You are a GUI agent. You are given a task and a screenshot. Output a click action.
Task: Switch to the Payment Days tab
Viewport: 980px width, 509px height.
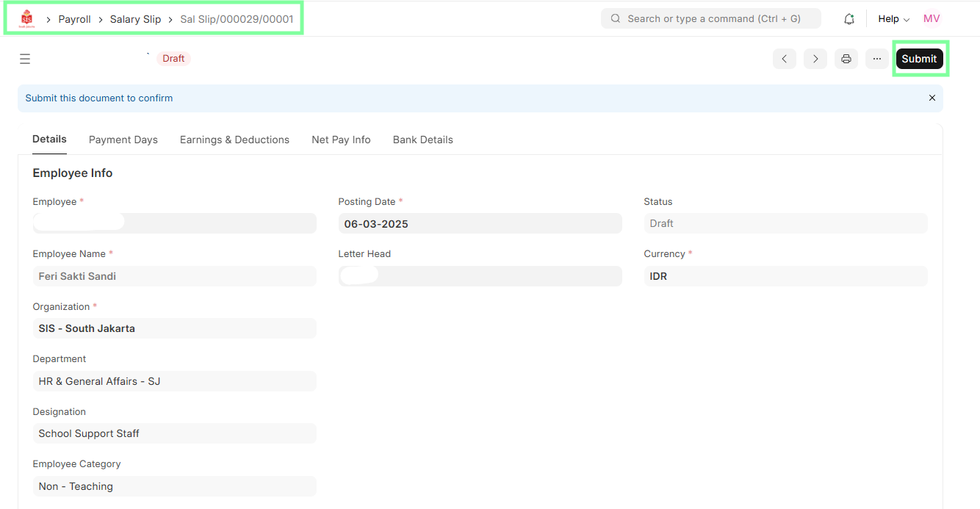click(123, 140)
